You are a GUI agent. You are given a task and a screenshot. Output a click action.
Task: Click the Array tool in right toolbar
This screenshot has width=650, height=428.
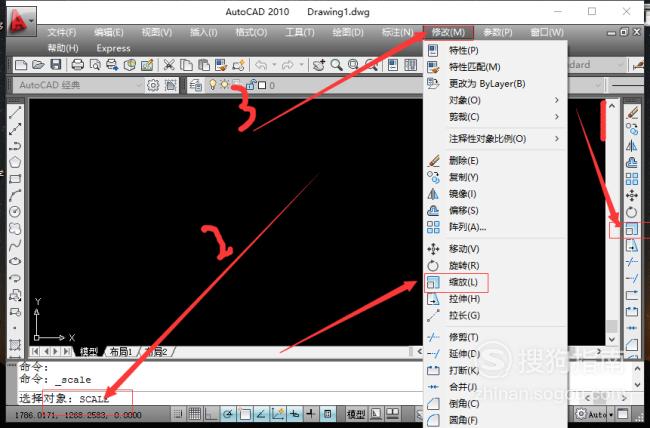[x=632, y=179]
